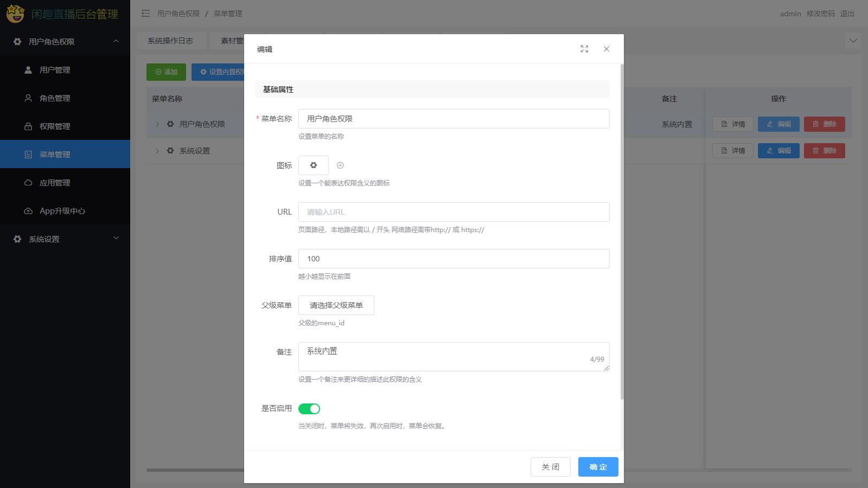Open 用户管理 in the sidebar
Image resolution: width=868 pixels, height=488 pixels.
55,70
